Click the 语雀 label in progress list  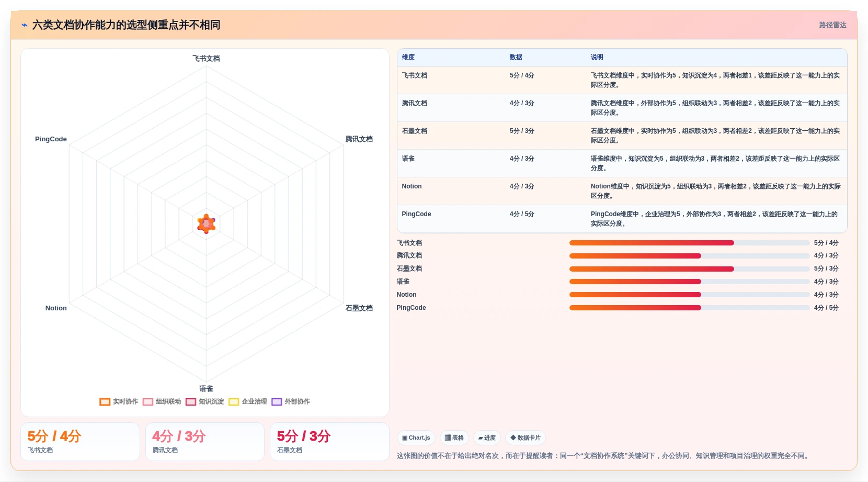coord(403,282)
